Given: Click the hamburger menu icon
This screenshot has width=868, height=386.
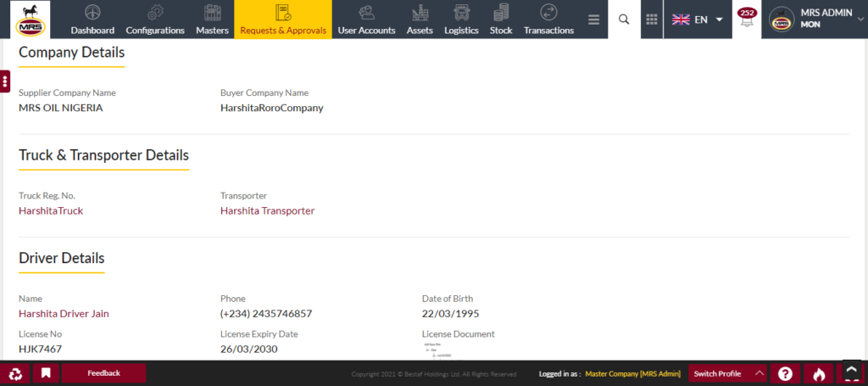Looking at the screenshot, I should (x=594, y=20).
